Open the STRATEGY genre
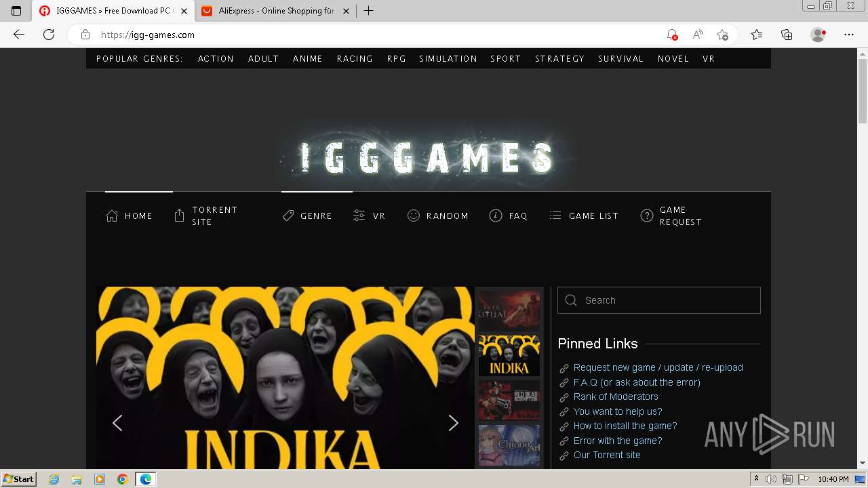 pyautogui.click(x=559, y=59)
